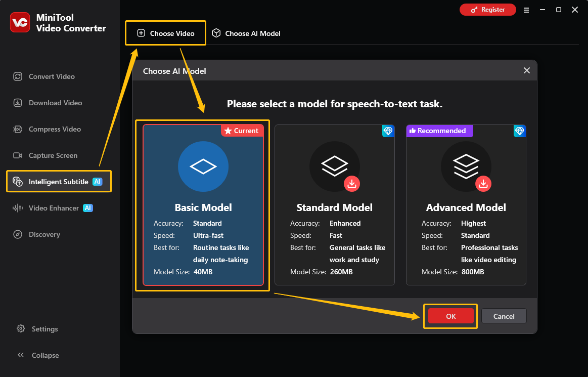This screenshot has width=588, height=377.
Task: Click the Current badge on Basic Model
Action: [242, 131]
